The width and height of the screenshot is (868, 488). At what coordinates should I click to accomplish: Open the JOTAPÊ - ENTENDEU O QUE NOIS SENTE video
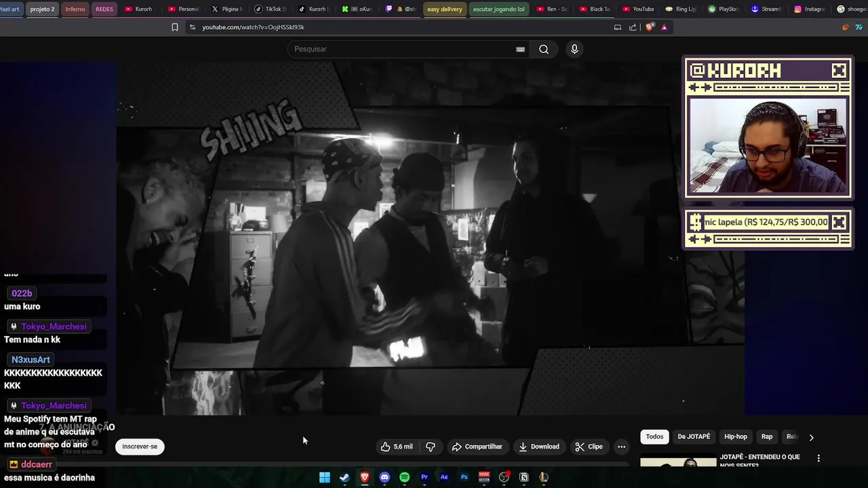[x=759, y=461]
